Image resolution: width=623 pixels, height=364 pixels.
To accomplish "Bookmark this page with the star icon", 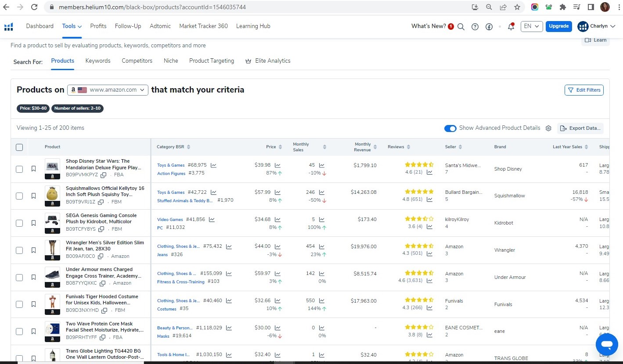I will 517,7.
